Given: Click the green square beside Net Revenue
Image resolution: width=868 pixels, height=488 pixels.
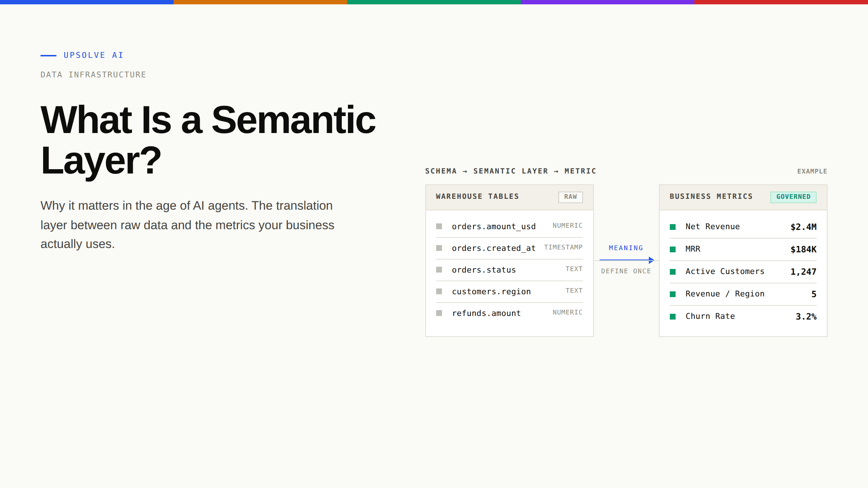Looking at the screenshot, I should click(x=673, y=227).
